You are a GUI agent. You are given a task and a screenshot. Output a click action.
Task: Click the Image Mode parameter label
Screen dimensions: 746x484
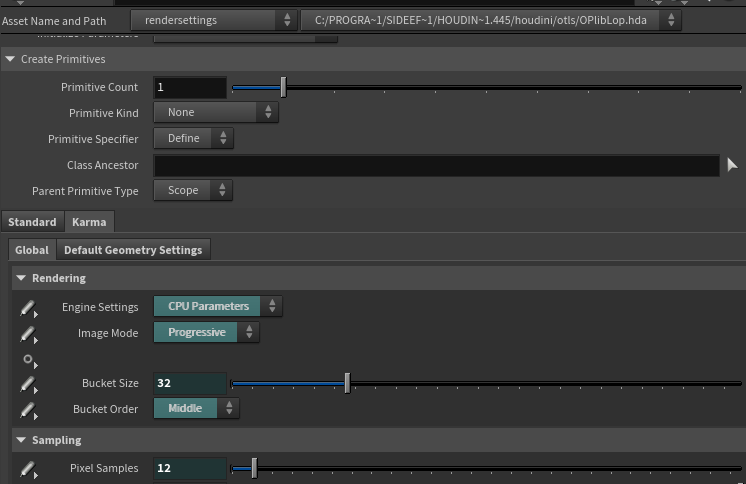click(x=108, y=333)
